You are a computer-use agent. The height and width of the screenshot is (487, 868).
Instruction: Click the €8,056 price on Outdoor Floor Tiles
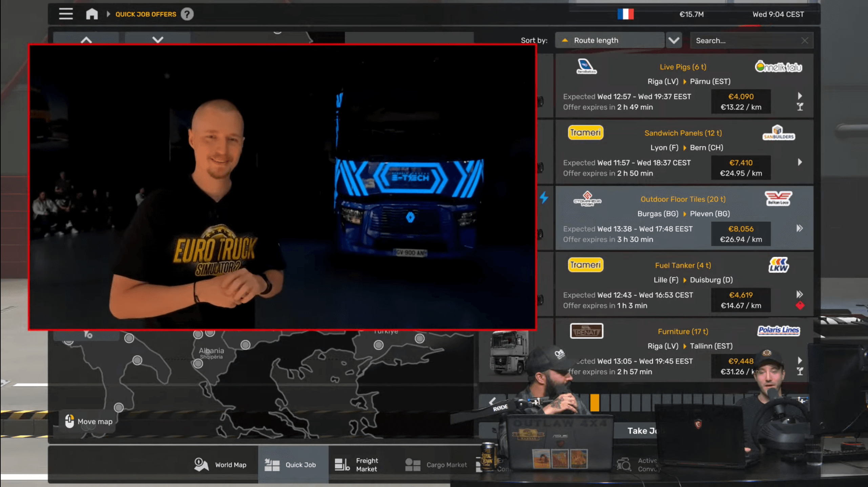741,229
